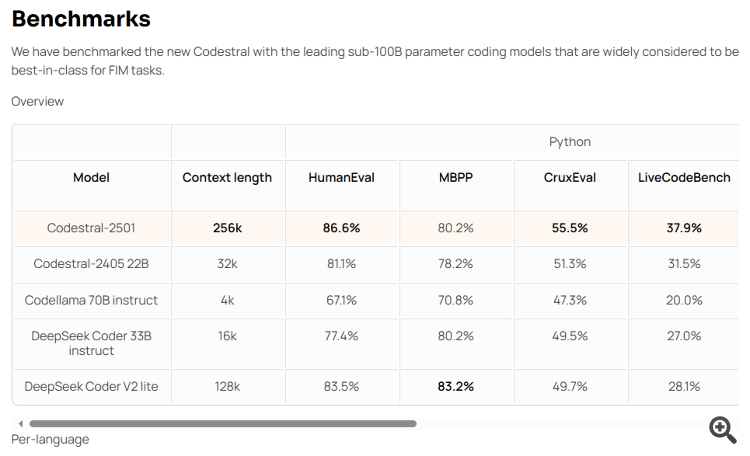Click the Benchmarks heading
This screenshot has width=750, height=456.
81,19
